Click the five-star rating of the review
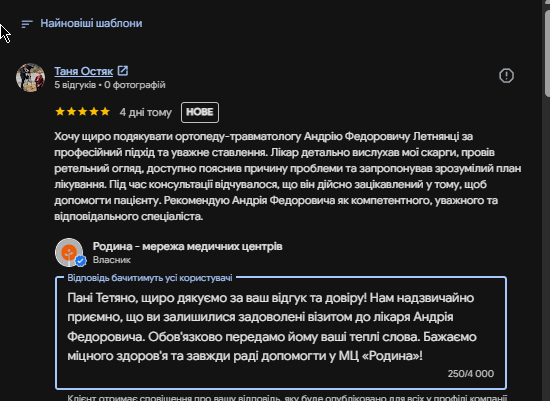550x401 pixels. (x=82, y=112)
